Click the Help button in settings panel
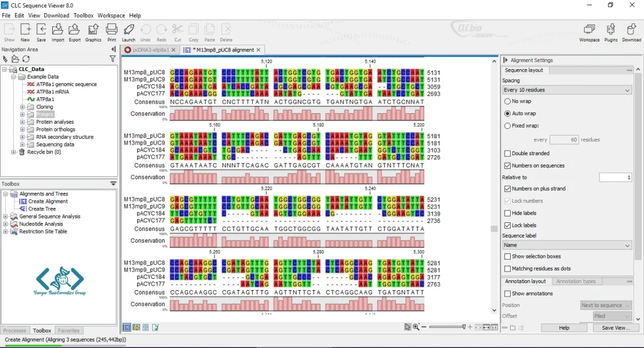This screenshot has width=644, height=348. 564,327
